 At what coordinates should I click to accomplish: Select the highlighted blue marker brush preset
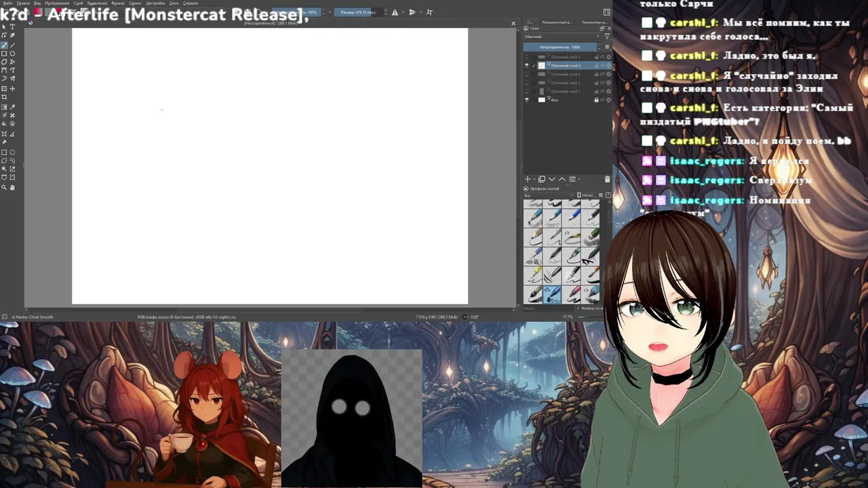552,294
